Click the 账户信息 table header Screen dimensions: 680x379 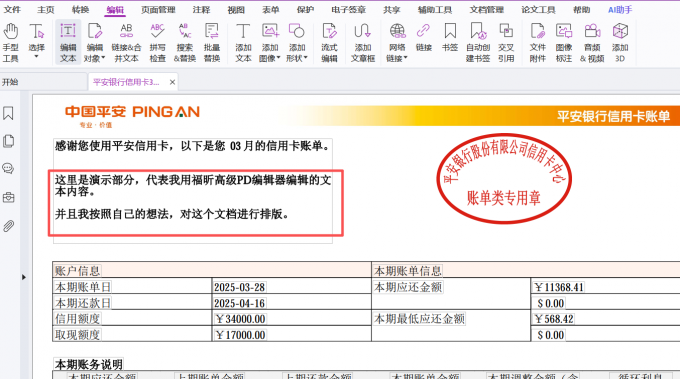pos(77,271)
